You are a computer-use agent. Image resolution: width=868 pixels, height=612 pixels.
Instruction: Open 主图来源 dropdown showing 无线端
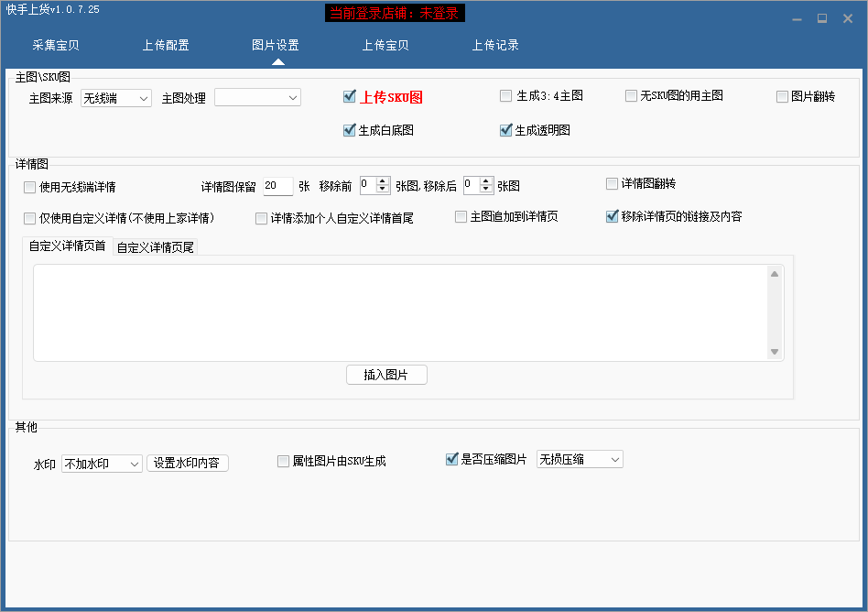116,98
